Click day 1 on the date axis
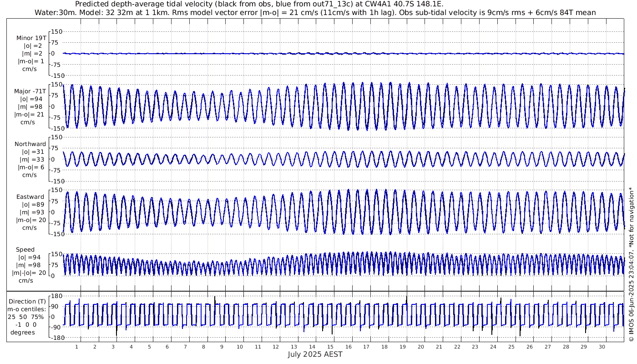Screen dimensions: 637x364 pos(77,347)
